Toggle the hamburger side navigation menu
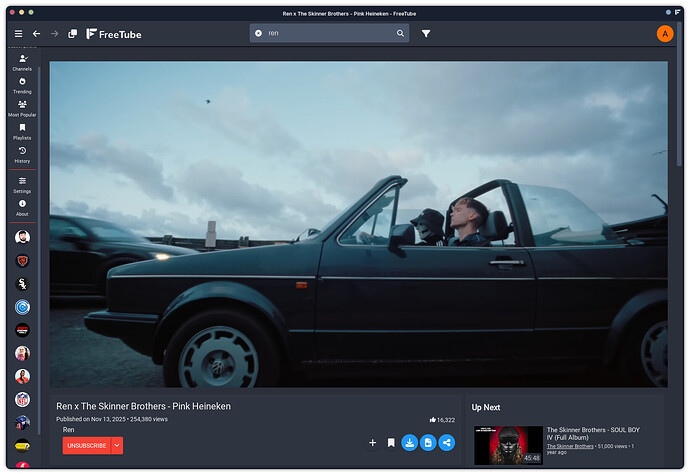690x474 pixels. [x=18, y=33]
